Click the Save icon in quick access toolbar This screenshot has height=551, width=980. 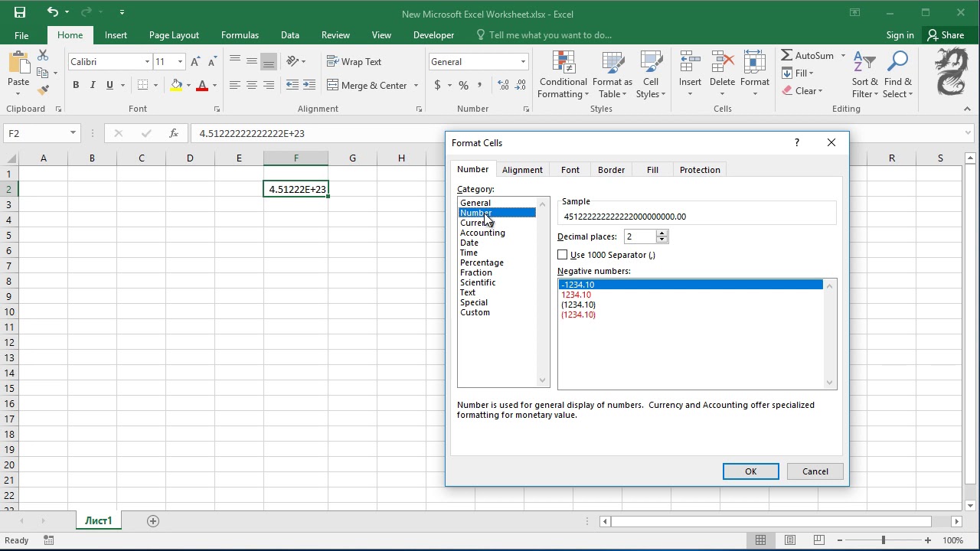click(20, 12)
